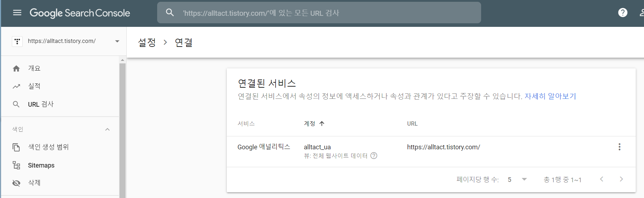Screen dimensions: 644x198
Task: Click the alltact_ua account name
Action: click(x=317, y=147)
